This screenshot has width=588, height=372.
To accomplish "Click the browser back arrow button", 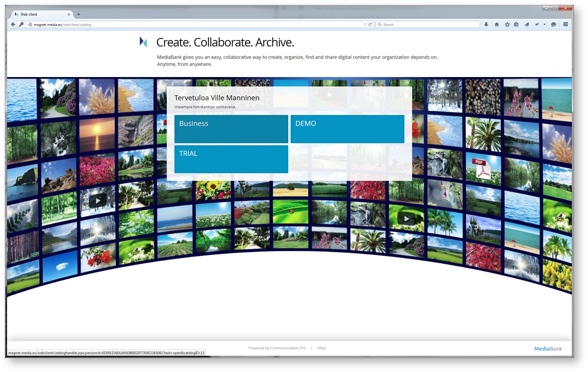I will [13, 24].
